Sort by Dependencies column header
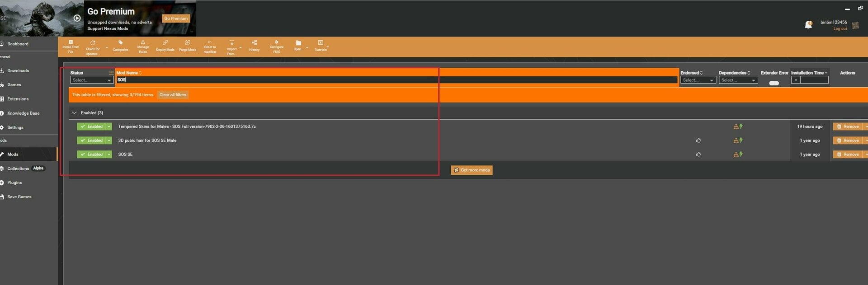The height and width of the screenshot is (285, 868). [735, 73]
